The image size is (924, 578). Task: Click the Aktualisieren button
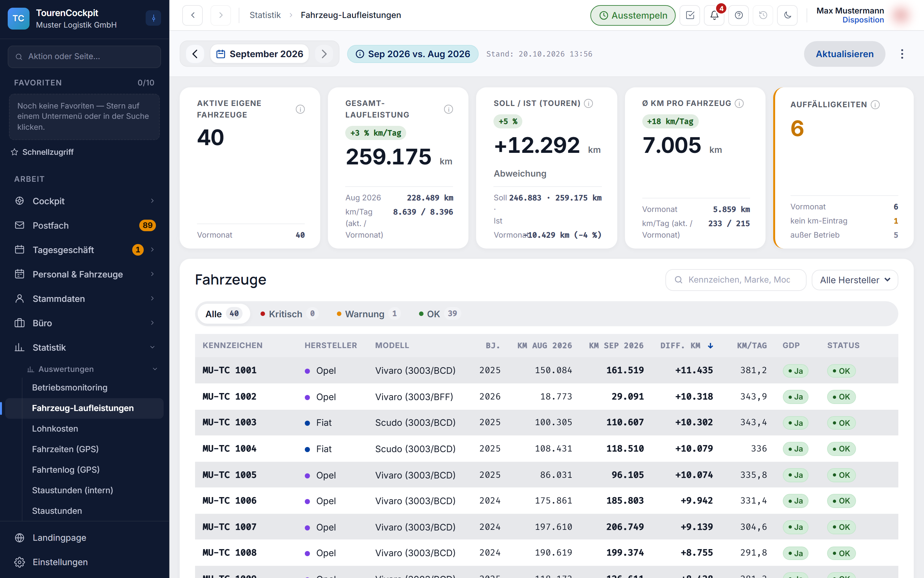click(x=844, y=54)
